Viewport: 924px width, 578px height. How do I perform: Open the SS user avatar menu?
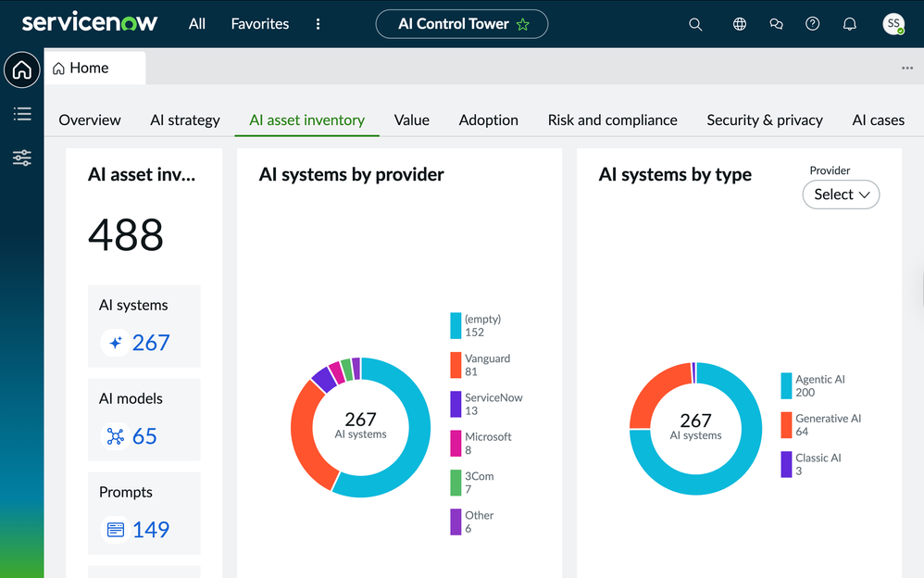coord(893,24)
